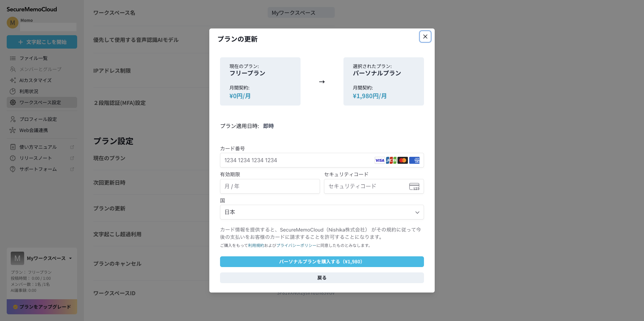The height and width of the screenshot is (321, 644).
Task: Close the プランの更新 dialog with X
Action: tap(425, 37)
